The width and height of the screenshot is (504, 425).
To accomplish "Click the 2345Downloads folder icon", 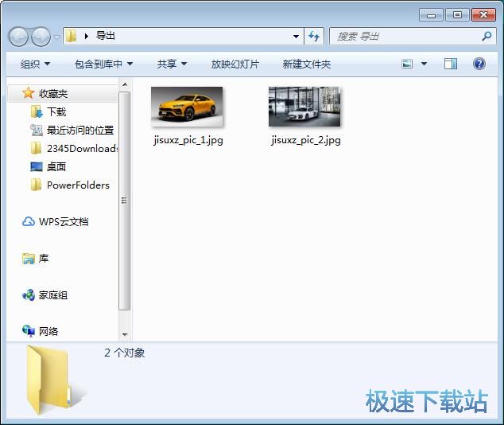I will point(36,148).
